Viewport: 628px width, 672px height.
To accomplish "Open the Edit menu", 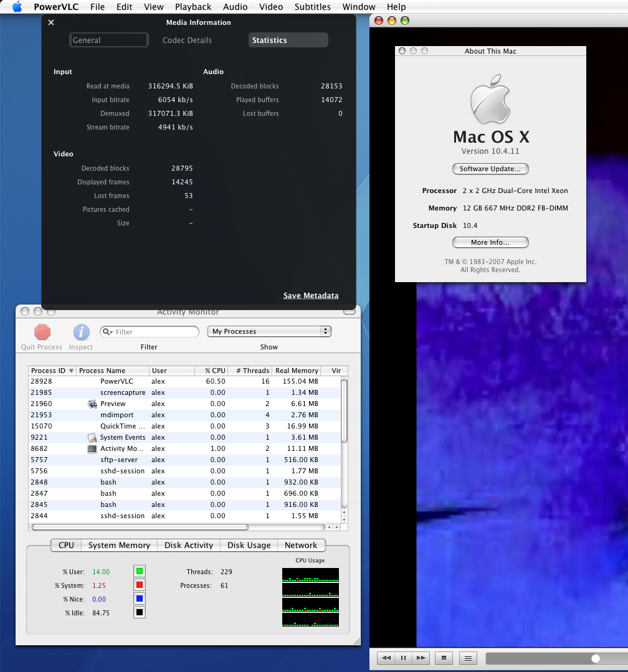I will click(x=125, y=7).
